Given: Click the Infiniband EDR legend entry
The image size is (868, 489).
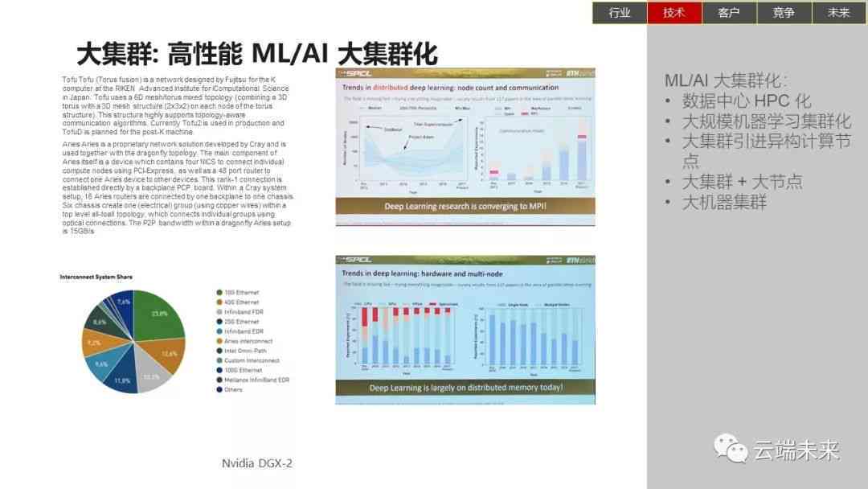Looking at the screenshot, I should (240, 331).
